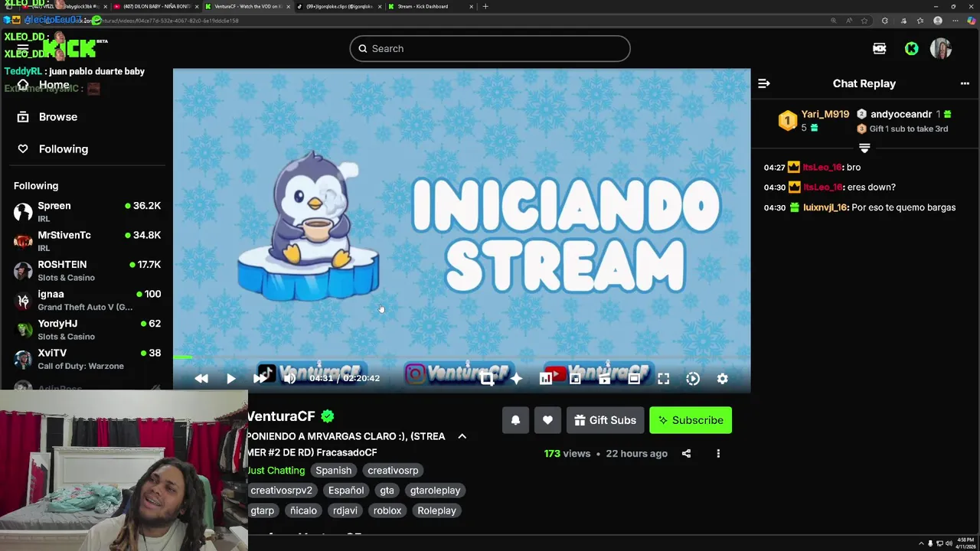Open ROSHTEIN's Slots & Casino stream
Viewport: 980px width, 551px height.
pyautogui.click(x=87, y=270)
